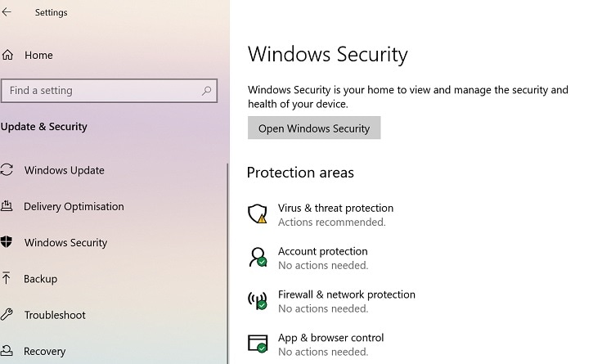Select Delivery Optimisation in the sidebar
Image resolution: width=611 pixels, height=364 pixels.
pyautogui.click(x=74, y=206)
